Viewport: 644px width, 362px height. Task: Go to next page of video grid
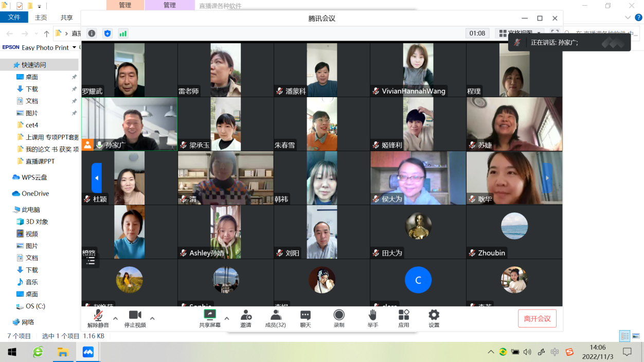pyautogui.click(x=547, y=178)
